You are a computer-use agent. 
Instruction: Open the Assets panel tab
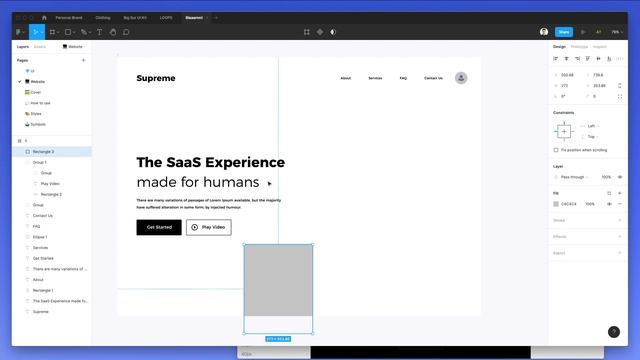click(x=40, y=47)
